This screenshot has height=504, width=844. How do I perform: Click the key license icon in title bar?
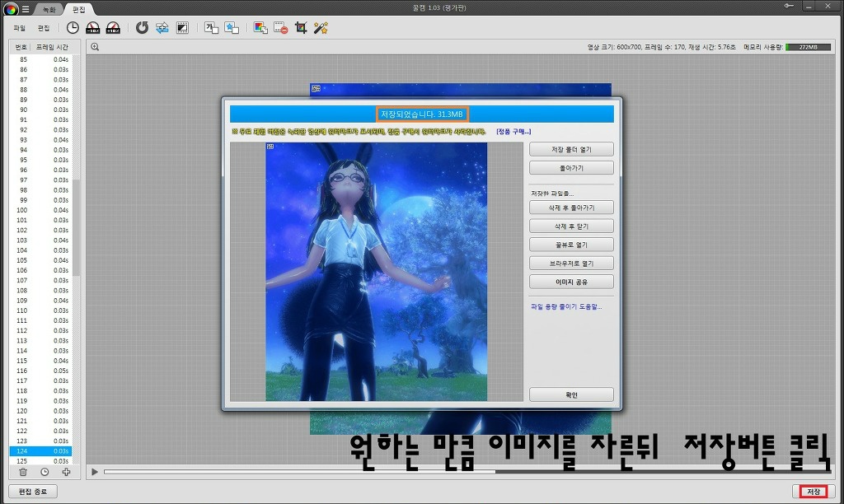(789, 6)
